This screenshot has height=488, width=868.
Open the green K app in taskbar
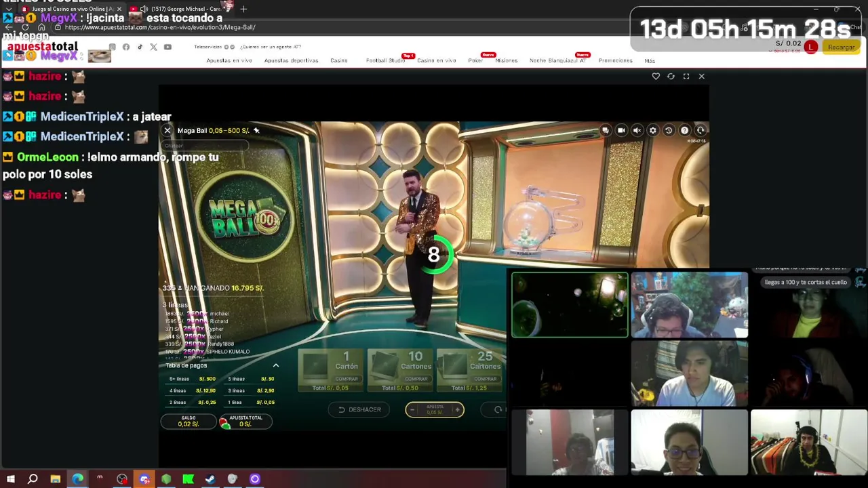pos(189,479)
